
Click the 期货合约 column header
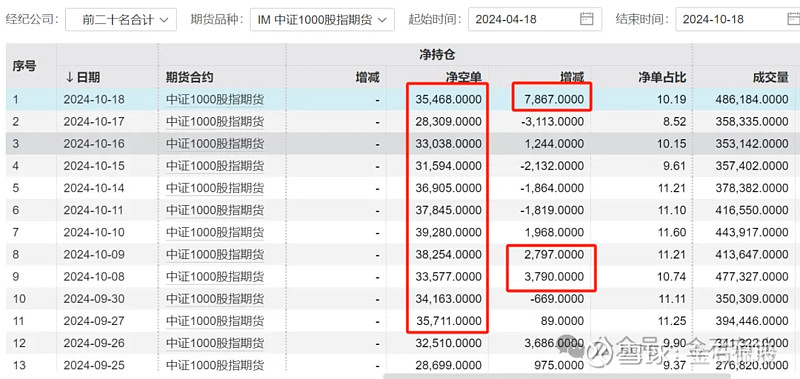point(190,77)
